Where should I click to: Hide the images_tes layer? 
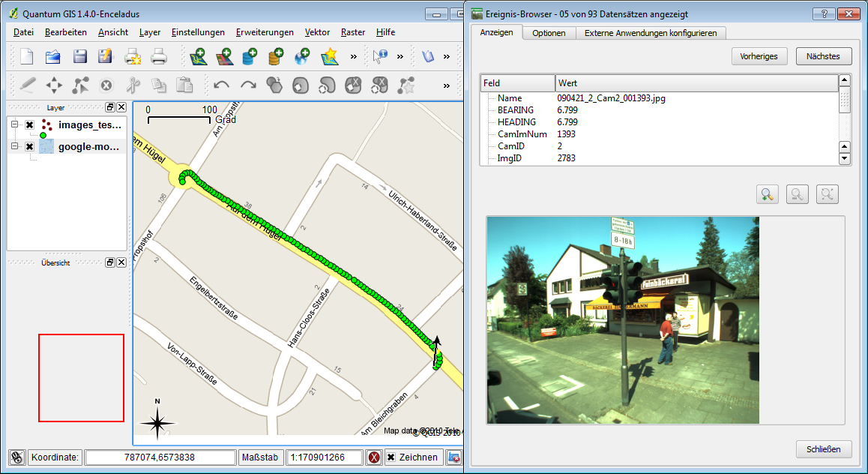(x=29, y=124)
